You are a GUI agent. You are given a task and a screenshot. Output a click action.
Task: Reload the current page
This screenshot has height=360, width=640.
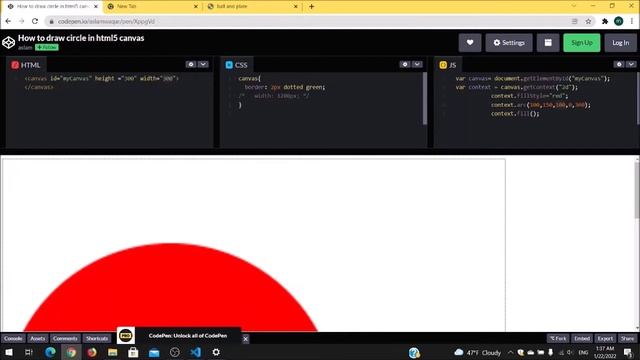point(35,21)
